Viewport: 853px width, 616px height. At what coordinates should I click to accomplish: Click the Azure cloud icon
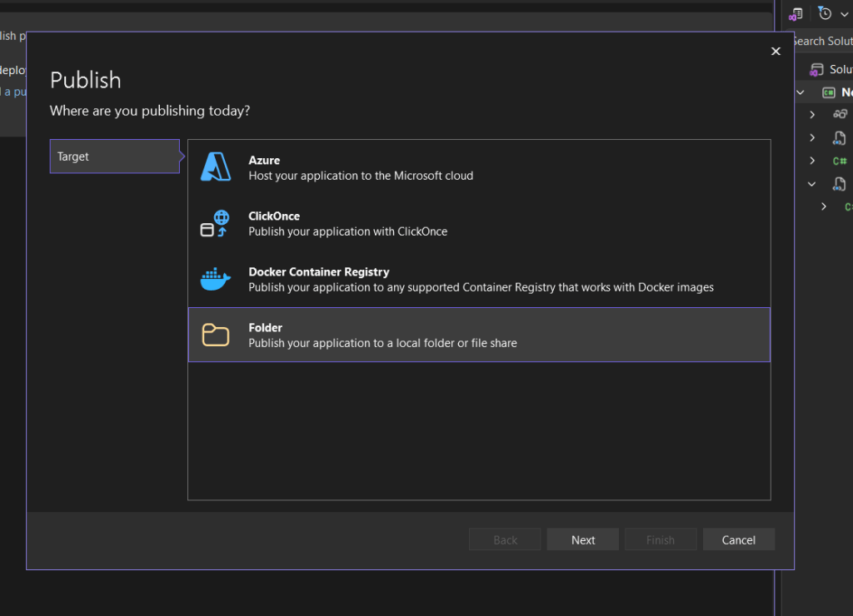coord(216,167)
